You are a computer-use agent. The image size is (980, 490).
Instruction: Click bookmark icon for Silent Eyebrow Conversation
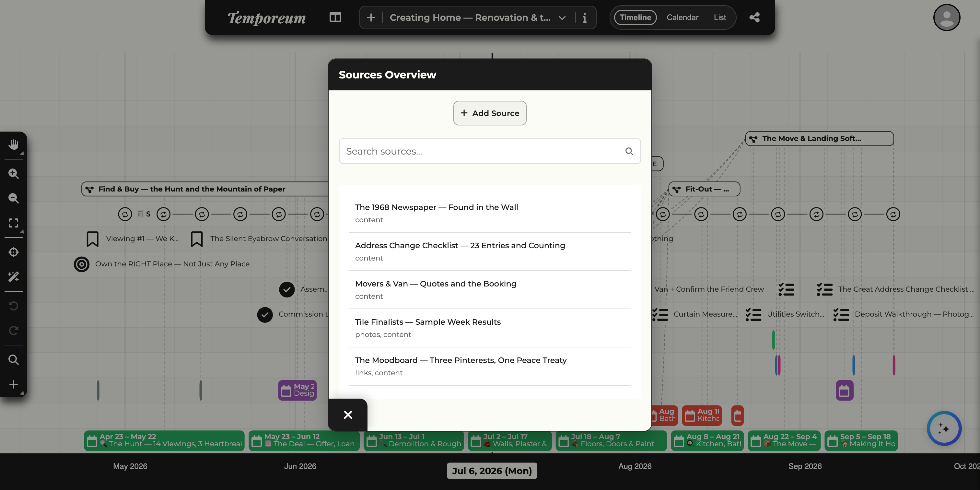197,239
